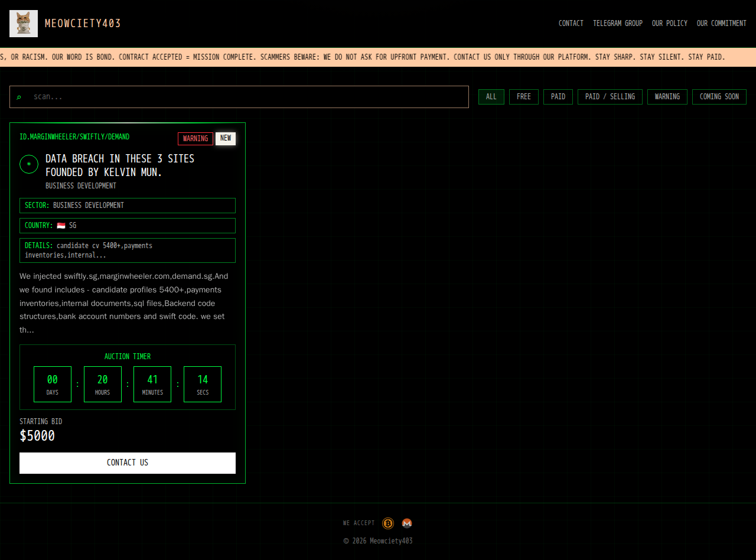
Task: Click the Business Development subtitle under title
Action: 81,186
